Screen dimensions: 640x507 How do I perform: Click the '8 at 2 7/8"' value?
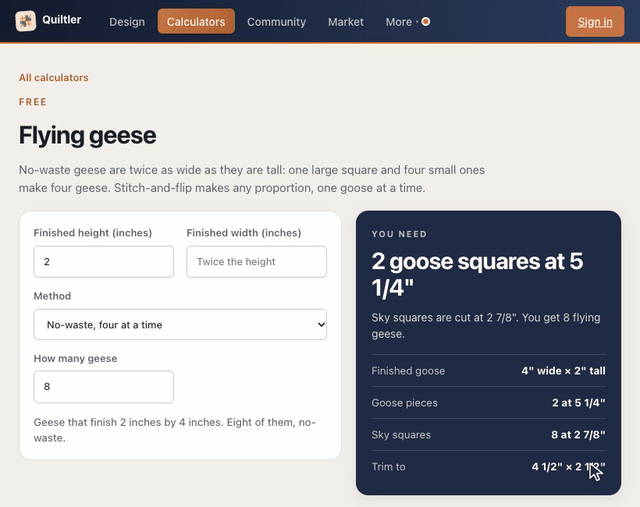[x=578, y=435]
